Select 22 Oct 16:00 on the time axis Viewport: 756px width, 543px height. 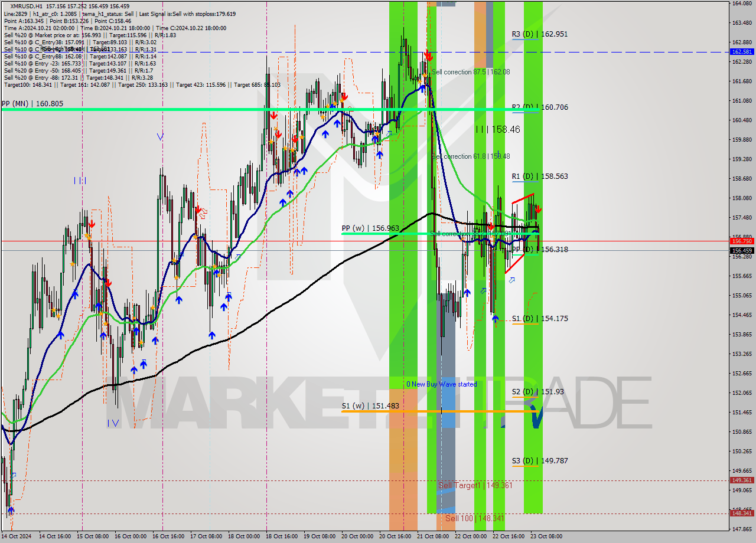(509, 537)
